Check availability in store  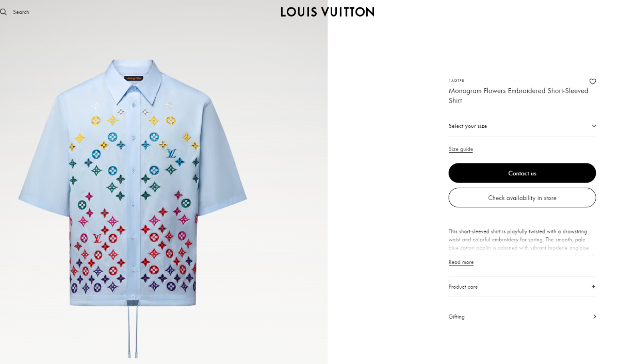(522, 198)
